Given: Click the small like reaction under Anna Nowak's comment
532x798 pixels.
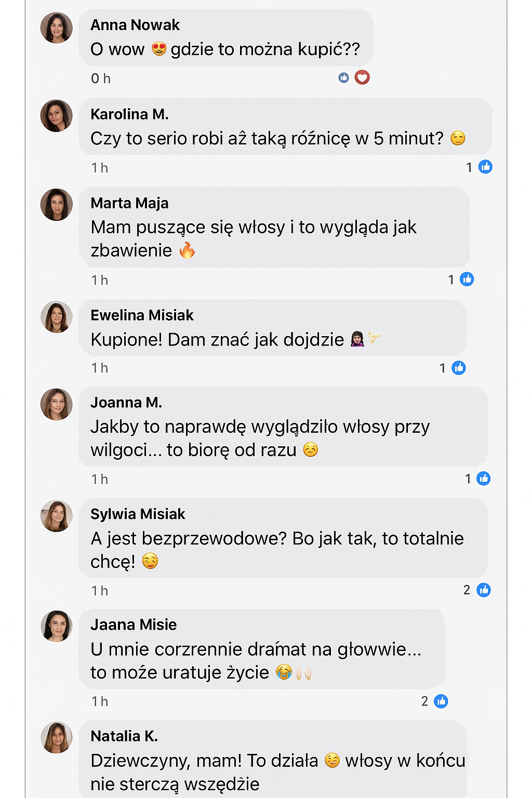Looking at the screenshot, I should click(343, 77).
